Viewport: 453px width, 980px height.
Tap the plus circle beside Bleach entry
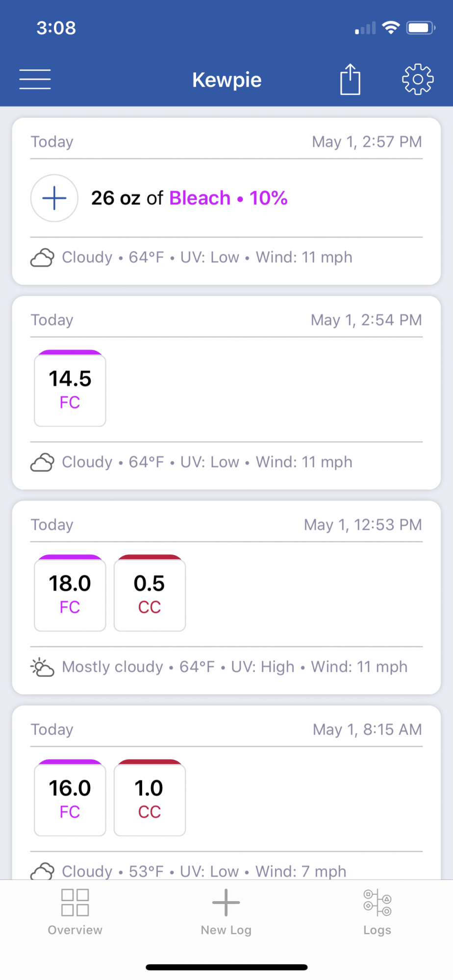(x=54, y=198)
